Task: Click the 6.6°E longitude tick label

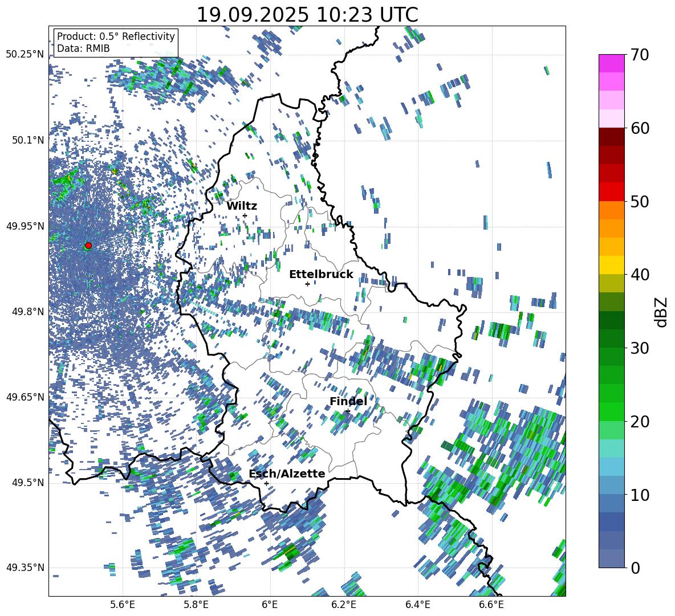Action: 491,605
